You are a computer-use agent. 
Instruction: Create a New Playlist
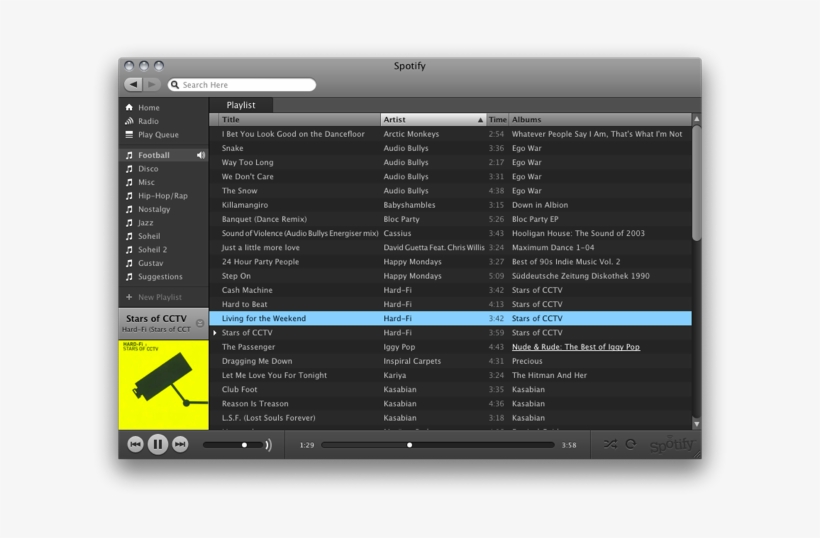[x=160, y=297]
